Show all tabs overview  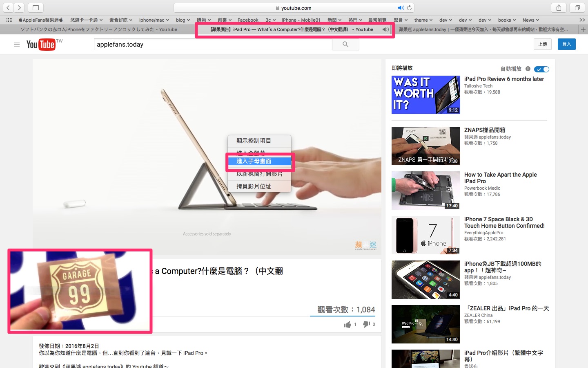click(577, 8)
